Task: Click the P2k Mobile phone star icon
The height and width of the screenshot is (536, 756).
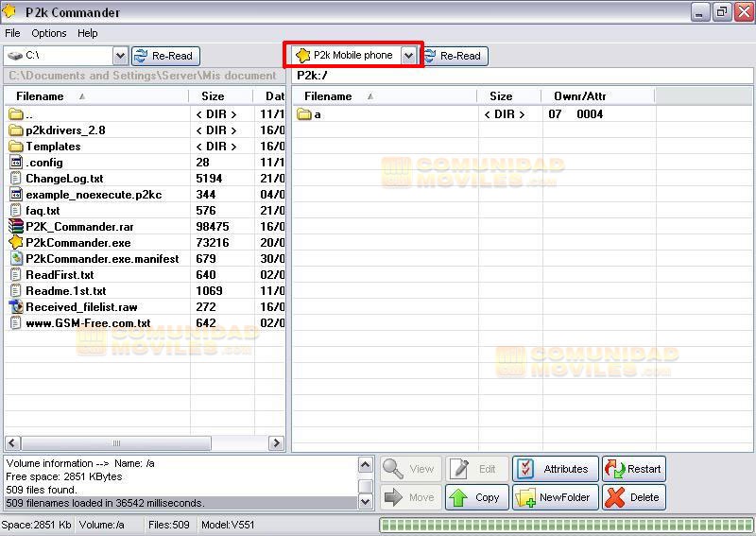Action: tap(302, 56)
